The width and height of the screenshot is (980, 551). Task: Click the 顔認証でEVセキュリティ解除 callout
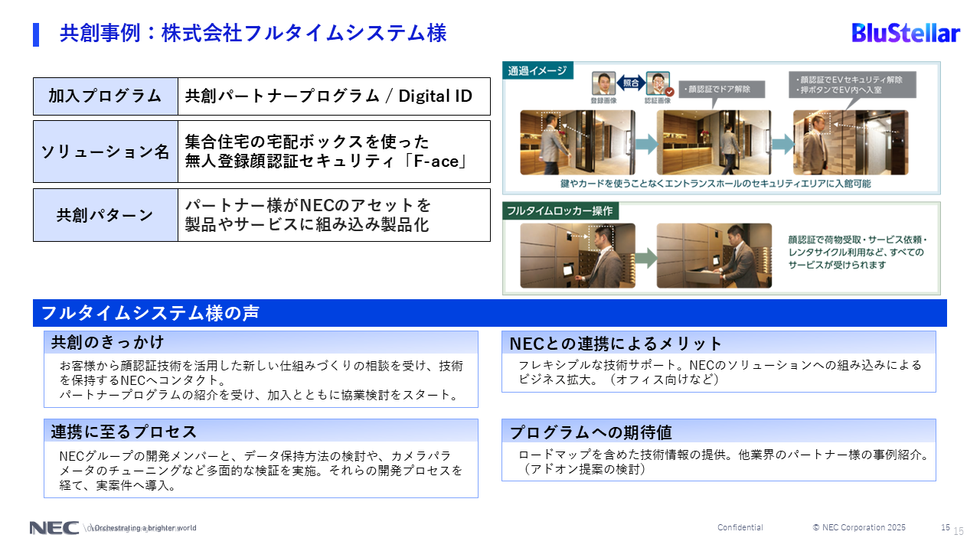851,85
